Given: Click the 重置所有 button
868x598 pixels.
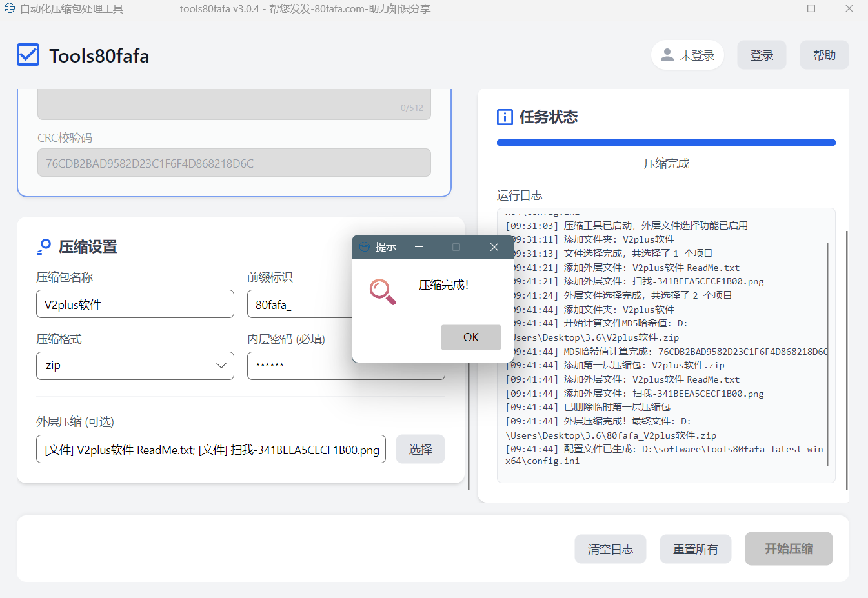Looking at the screenshot, I should [x=695, y=549].
